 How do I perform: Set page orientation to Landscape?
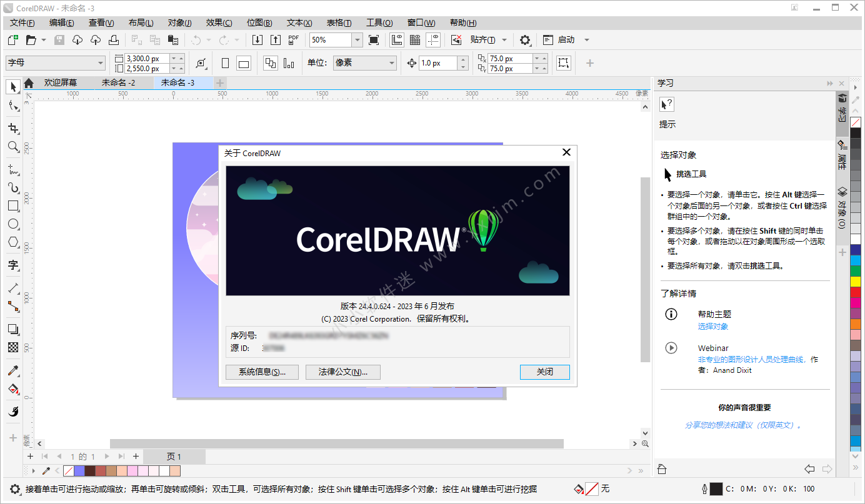[x=244, y=63]
